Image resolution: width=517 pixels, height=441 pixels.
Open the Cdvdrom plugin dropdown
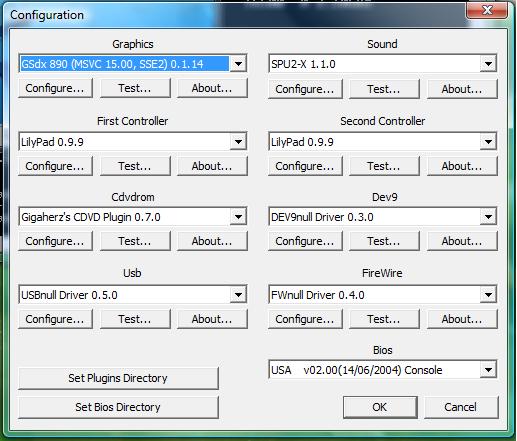pyautogui.click(x=238, y=217)
